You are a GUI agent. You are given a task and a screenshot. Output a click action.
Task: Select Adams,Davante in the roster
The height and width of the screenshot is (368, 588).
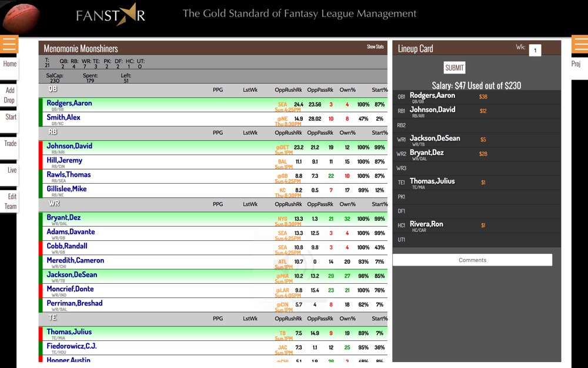click(71, 231)
